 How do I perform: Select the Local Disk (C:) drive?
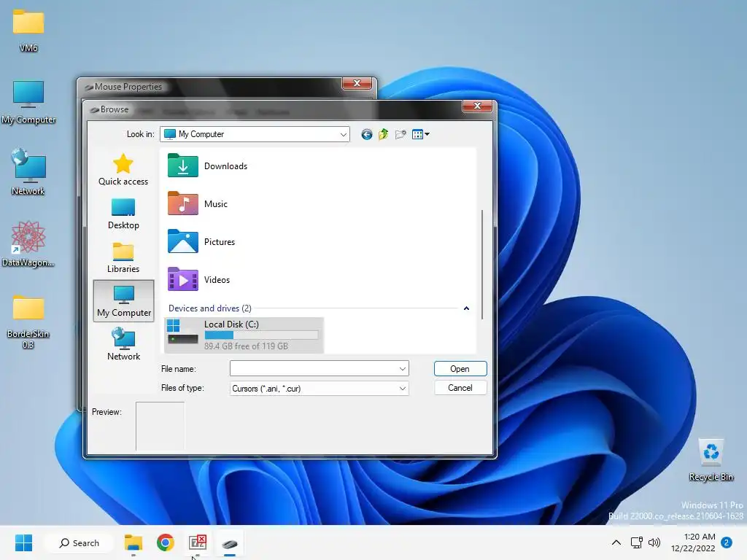tap(244, 335)
